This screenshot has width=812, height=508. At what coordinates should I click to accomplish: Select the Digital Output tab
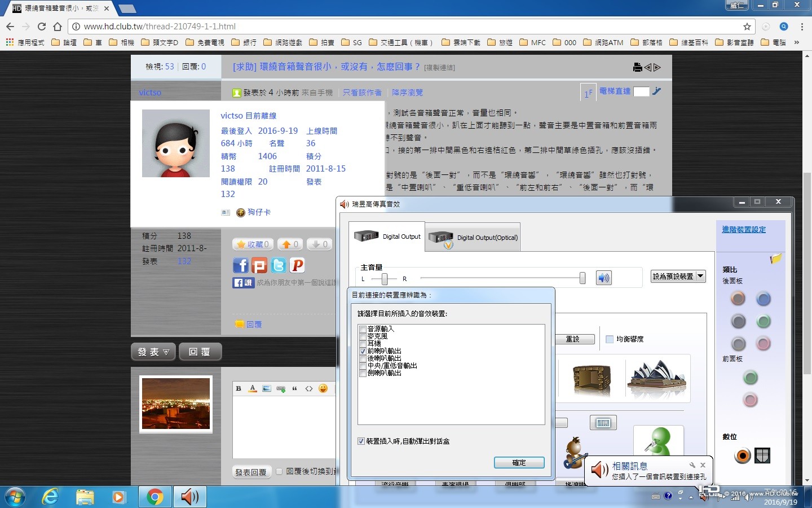click(x=387, y=237)
